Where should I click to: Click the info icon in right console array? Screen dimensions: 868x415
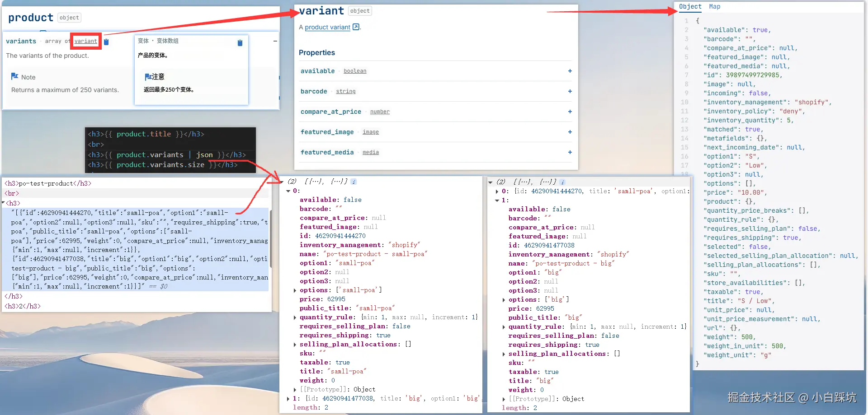pyautogui.click(x=562, y=182)
